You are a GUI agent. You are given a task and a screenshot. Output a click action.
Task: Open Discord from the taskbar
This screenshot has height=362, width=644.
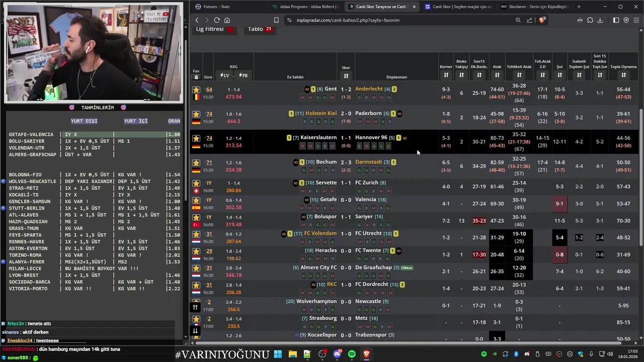[337, 354]
